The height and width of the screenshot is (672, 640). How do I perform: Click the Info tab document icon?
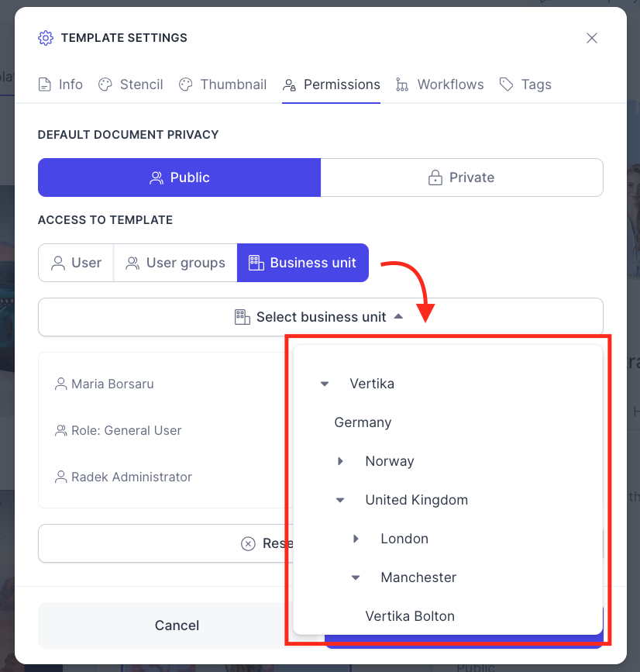[44, 84]
